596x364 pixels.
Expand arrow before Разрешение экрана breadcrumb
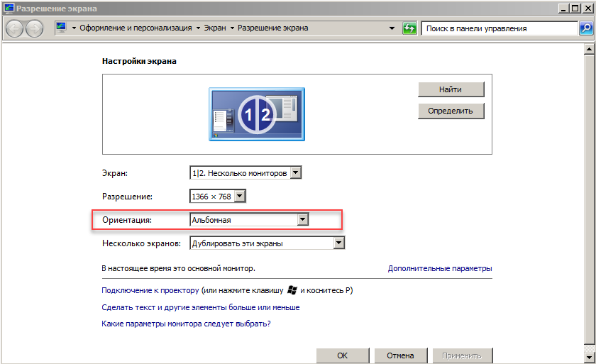(232, 28)
